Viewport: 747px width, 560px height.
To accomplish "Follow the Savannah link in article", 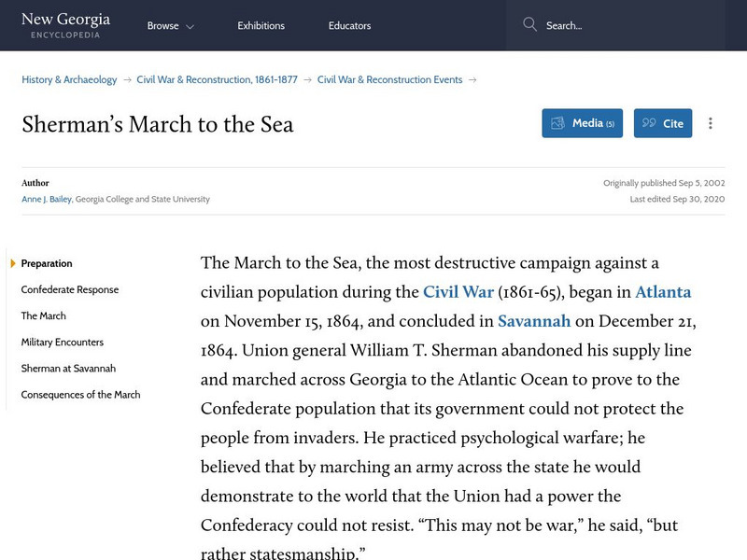I will [x=534, y=321].
